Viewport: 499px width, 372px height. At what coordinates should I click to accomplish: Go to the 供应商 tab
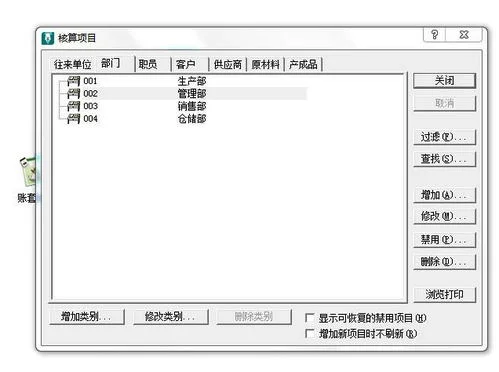[228, 64]
